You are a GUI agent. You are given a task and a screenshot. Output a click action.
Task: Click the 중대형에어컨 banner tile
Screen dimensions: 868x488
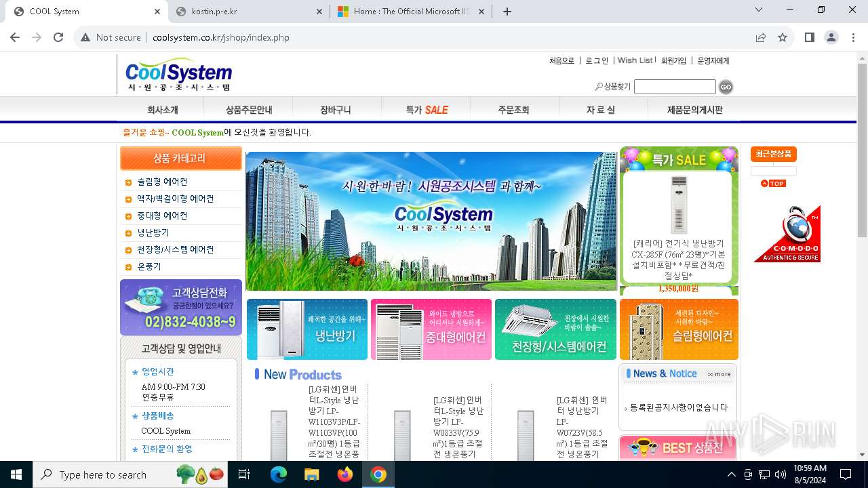coord(431,329)
